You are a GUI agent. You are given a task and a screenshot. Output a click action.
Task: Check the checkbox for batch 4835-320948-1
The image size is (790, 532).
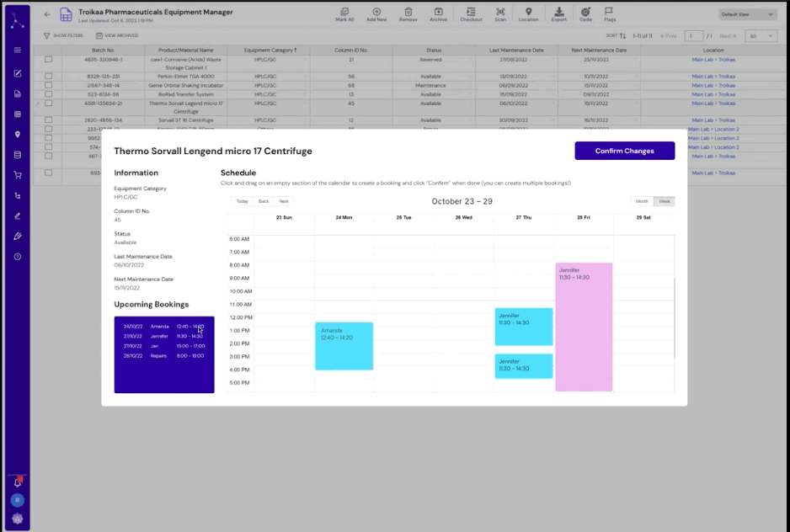coord(48,61)
